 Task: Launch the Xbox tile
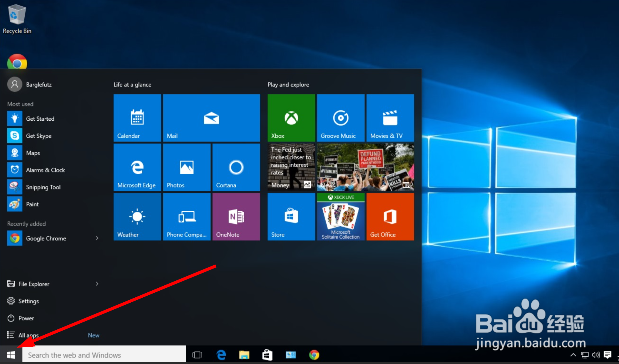tap(291, 117)
